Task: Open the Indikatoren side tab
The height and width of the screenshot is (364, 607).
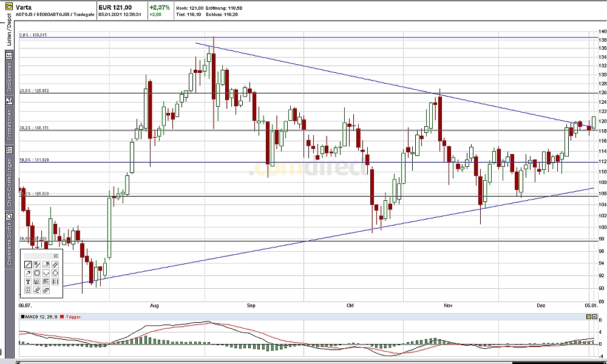Action: [x=9, y=72]
